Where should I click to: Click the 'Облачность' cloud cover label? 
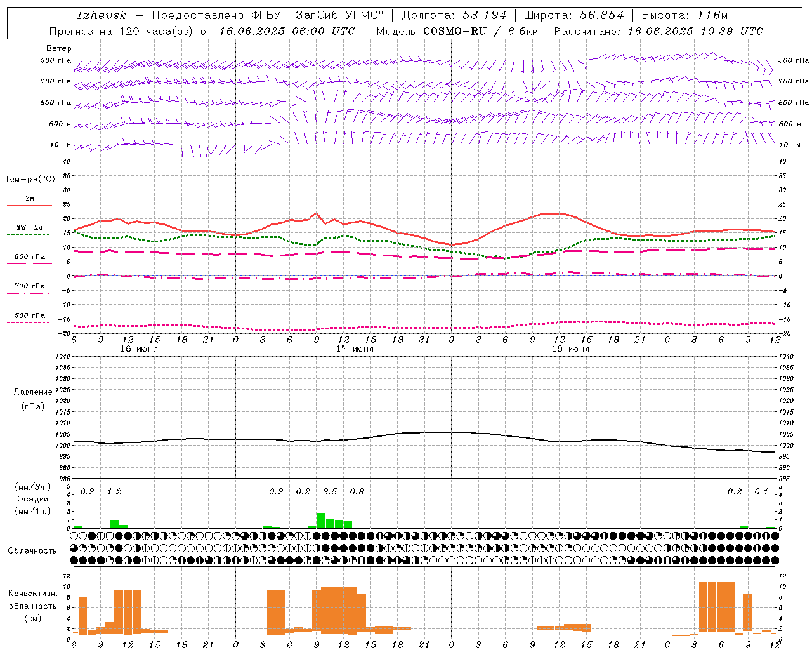tap(32, 550)
